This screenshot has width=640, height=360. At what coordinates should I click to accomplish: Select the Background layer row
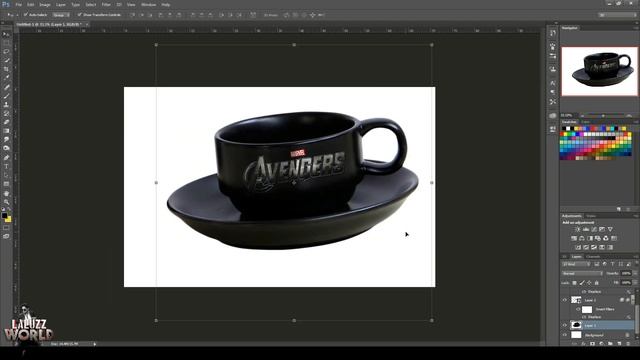point(598,335)
